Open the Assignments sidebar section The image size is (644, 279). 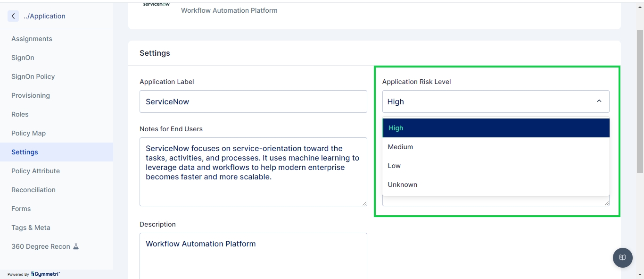click(32, 39)
